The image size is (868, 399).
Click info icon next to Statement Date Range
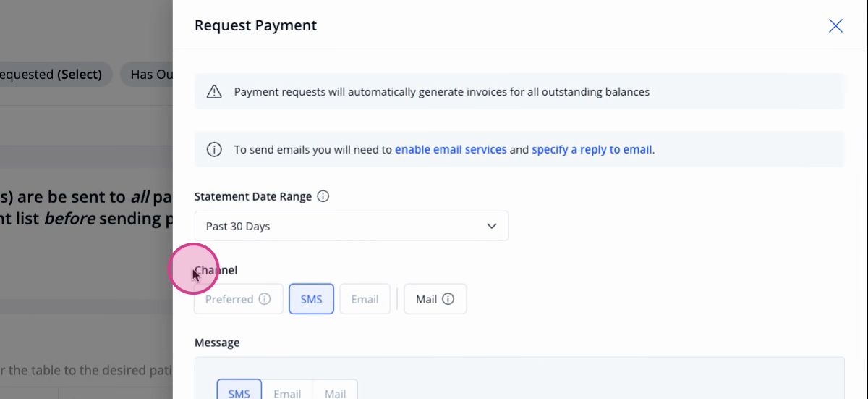click(x=323, y=196)
